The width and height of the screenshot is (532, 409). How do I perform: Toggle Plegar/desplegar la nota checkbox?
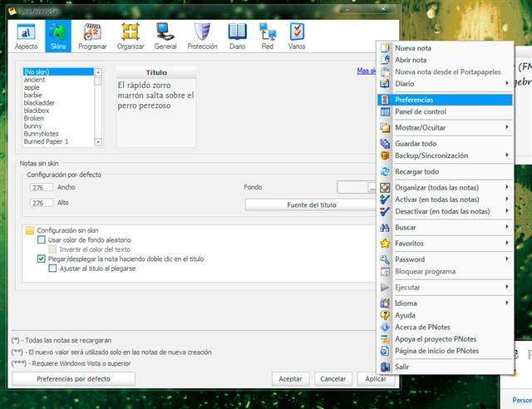[x=42, y=259]
